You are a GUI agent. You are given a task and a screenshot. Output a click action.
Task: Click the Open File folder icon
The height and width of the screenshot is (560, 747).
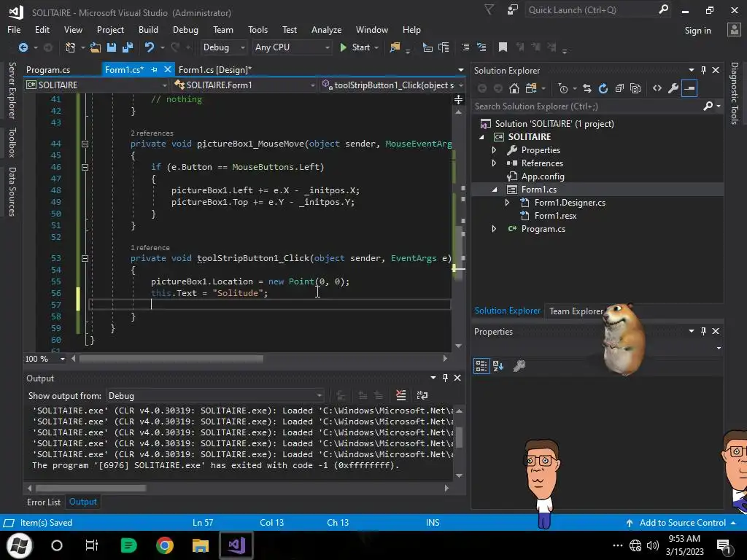point(96,47)
